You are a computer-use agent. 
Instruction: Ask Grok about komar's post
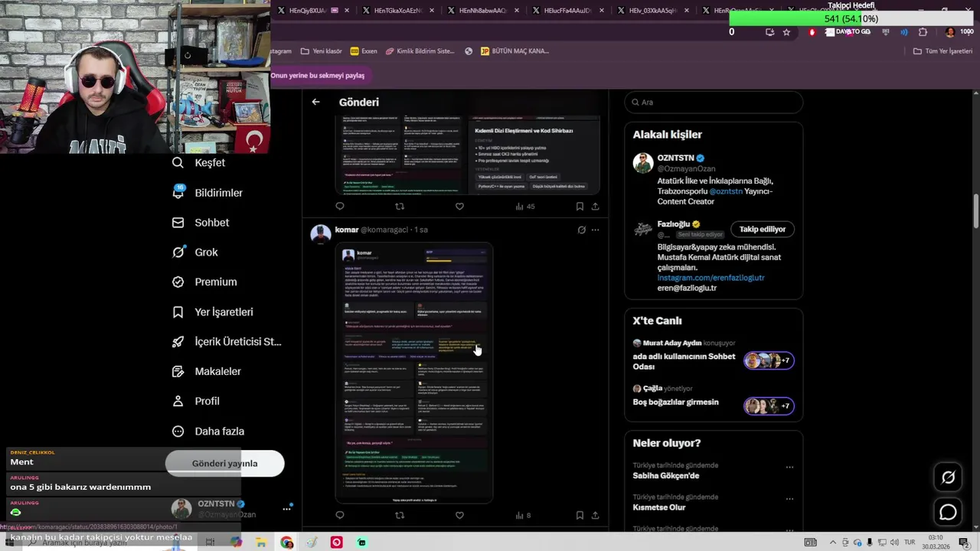581,230
